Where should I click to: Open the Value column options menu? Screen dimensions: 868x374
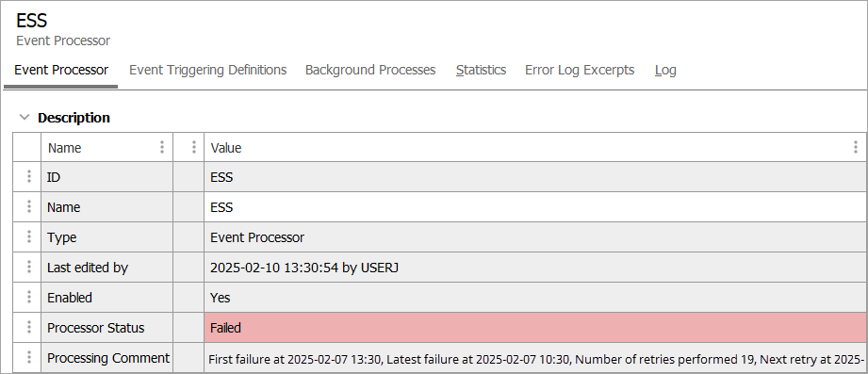857,147
